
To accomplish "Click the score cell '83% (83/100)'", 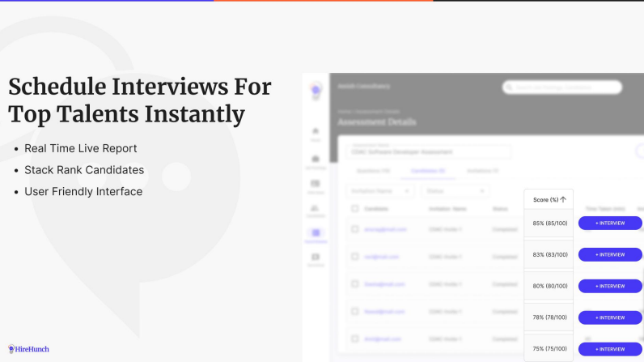I will tap(550, 255).
